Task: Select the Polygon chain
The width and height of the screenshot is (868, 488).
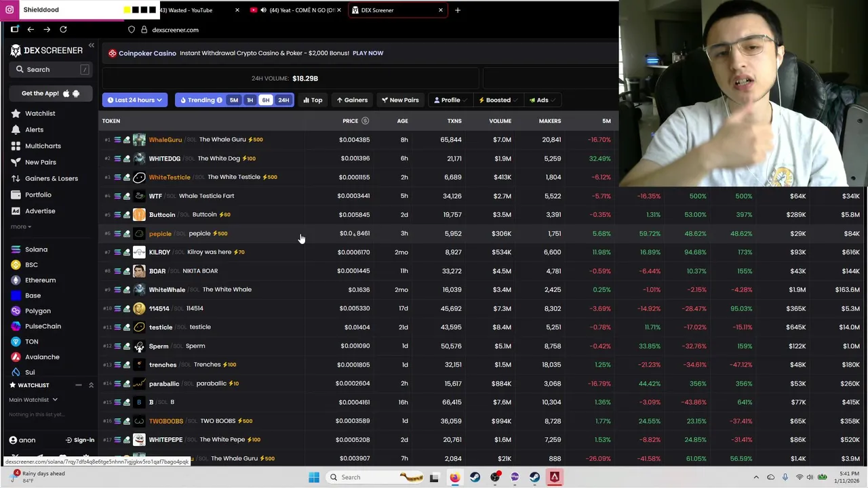Action: click(37, 311)
